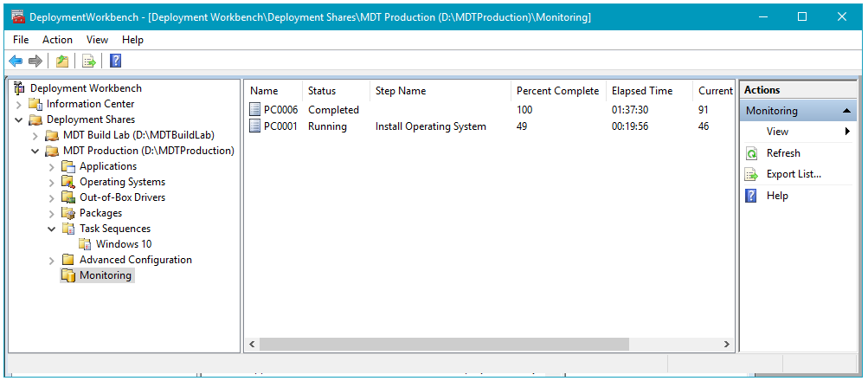Expand the MDT Build Lab share

tap(35, 135)
